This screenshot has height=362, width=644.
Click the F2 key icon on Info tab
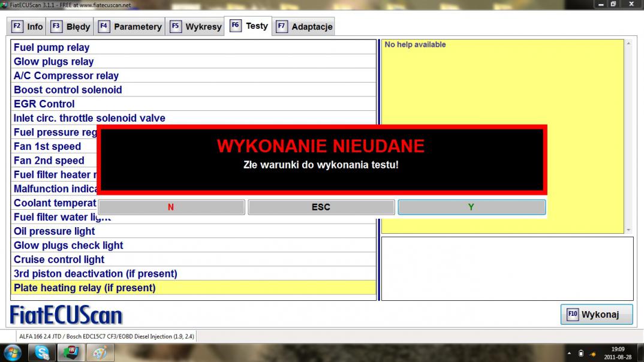(x=17, y=26)
